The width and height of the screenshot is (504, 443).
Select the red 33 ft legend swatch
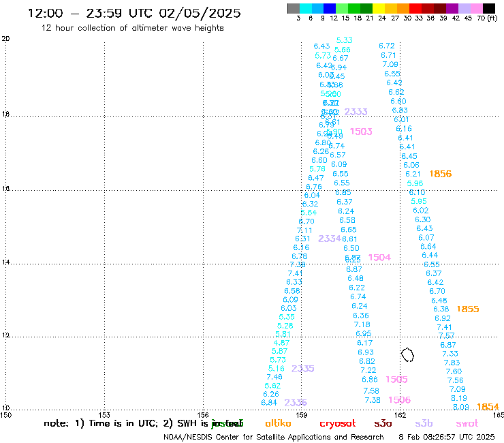pos(415,8)
